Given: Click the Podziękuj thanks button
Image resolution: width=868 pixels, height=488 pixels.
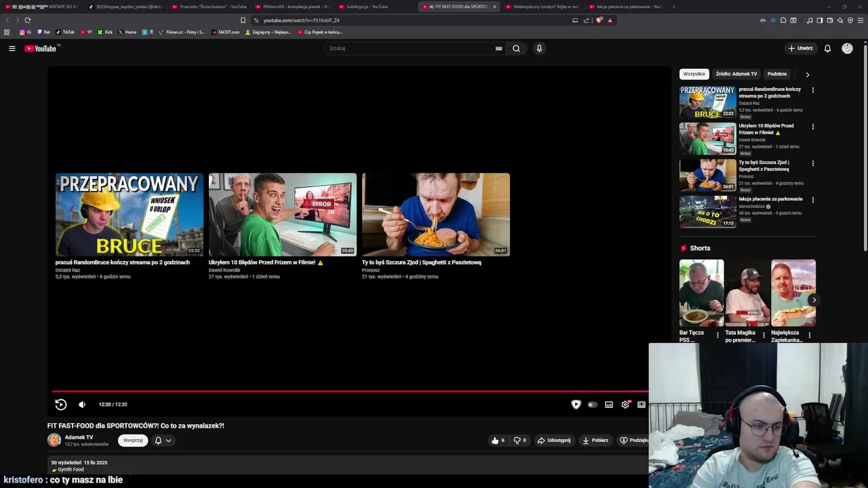Looking at the screenshot, I should coord(633,441).
